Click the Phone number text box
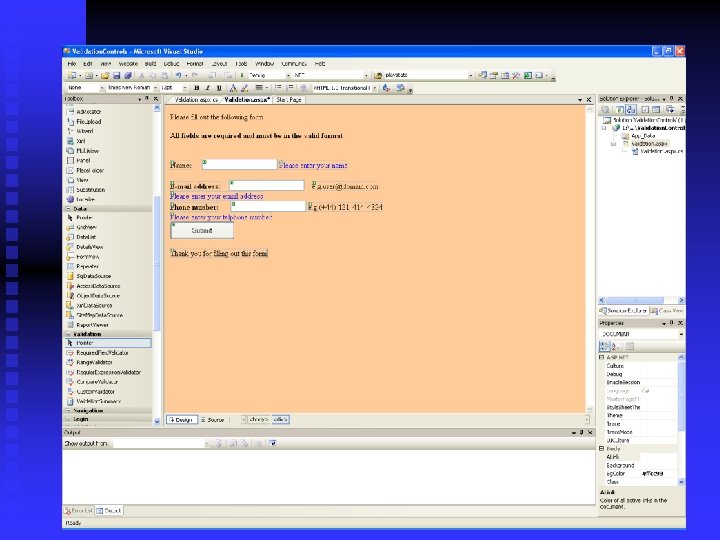Screen dimensions: 720x540 tap(268, 206)
